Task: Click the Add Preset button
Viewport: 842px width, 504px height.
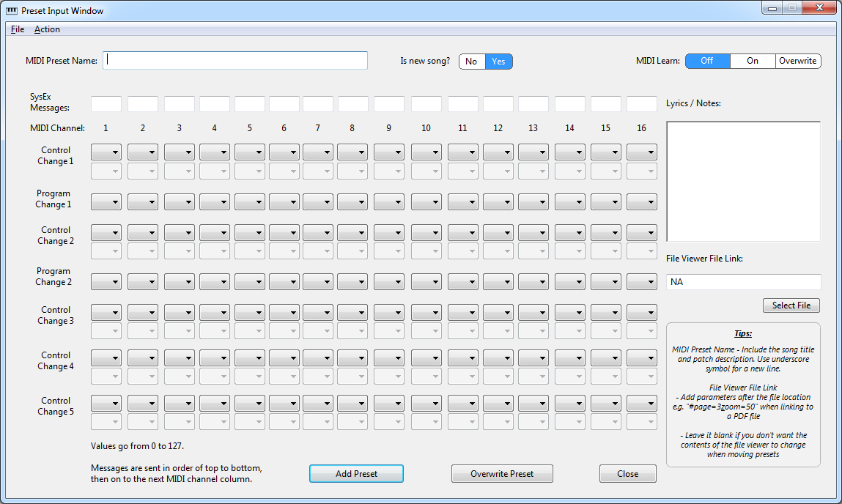Action: pos(356,474)
